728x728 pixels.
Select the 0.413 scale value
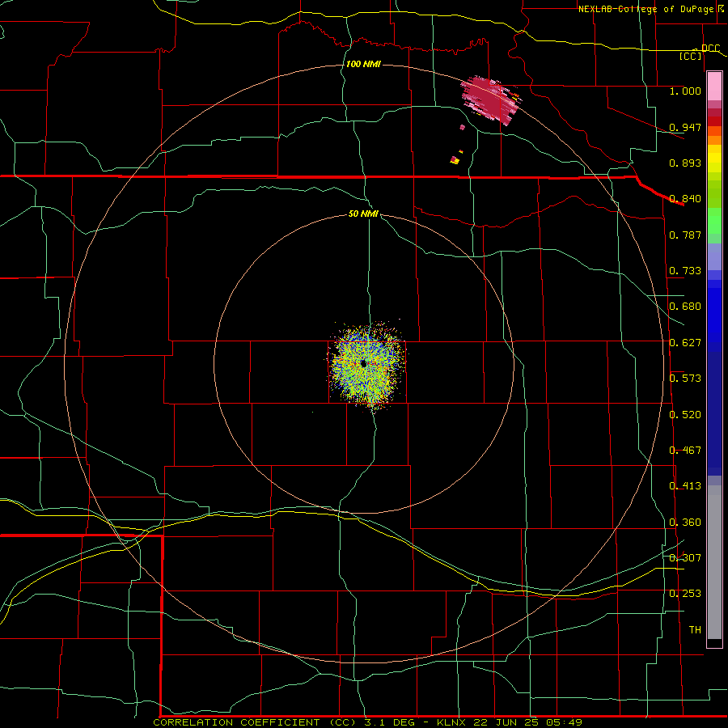point(685,486)
